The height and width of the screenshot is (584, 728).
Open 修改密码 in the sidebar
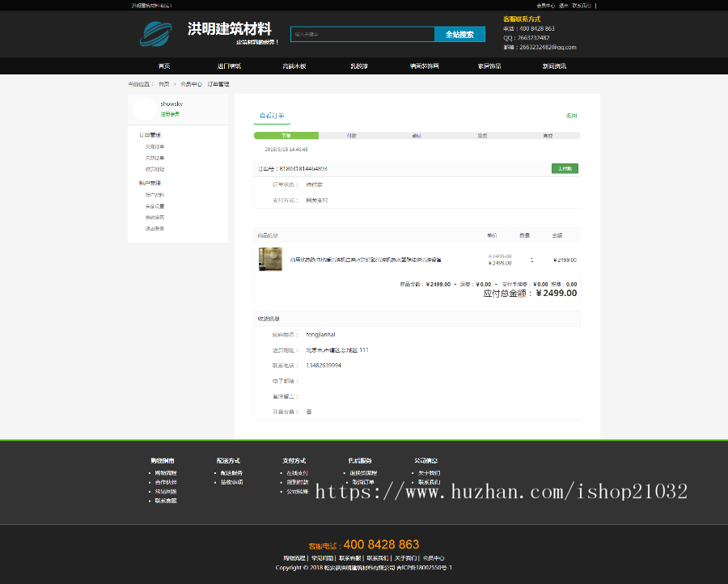pyautogui.click(x=154, y=218)
